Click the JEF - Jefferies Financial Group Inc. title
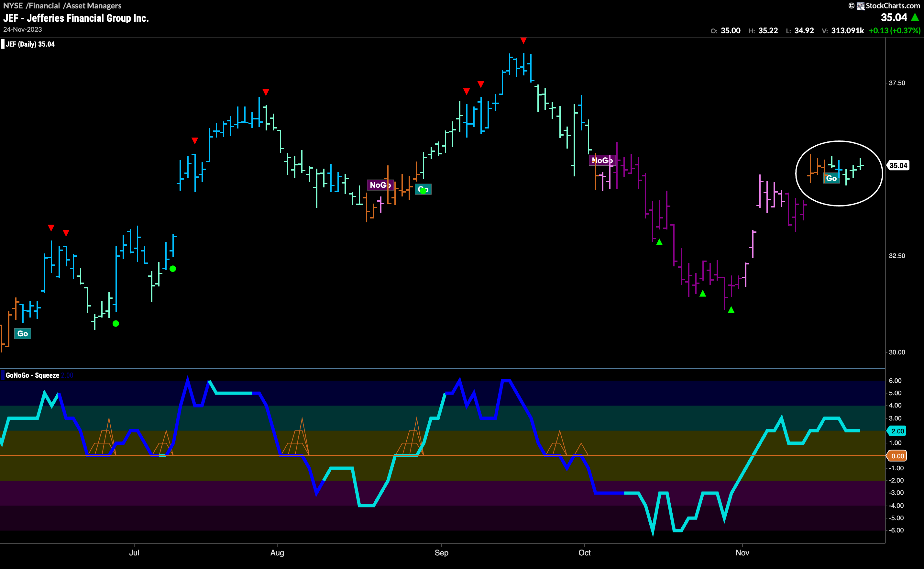This screenshot has height=569, width=924. click(76, 18)
